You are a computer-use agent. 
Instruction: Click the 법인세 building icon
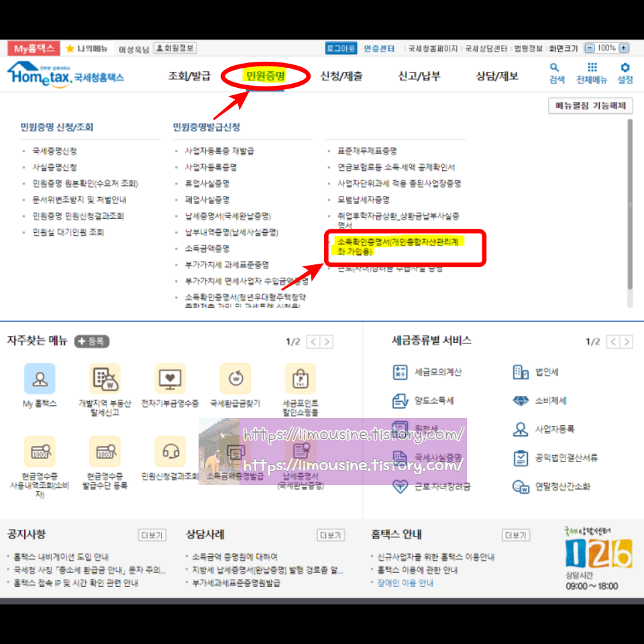[521, 372]
